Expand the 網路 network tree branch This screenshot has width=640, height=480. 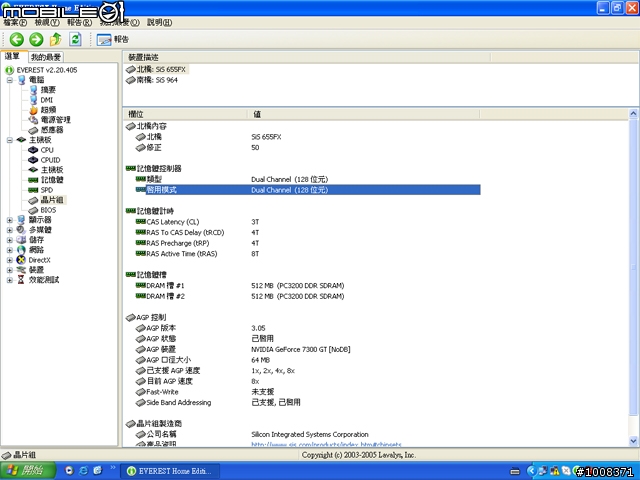pos(9,250)
